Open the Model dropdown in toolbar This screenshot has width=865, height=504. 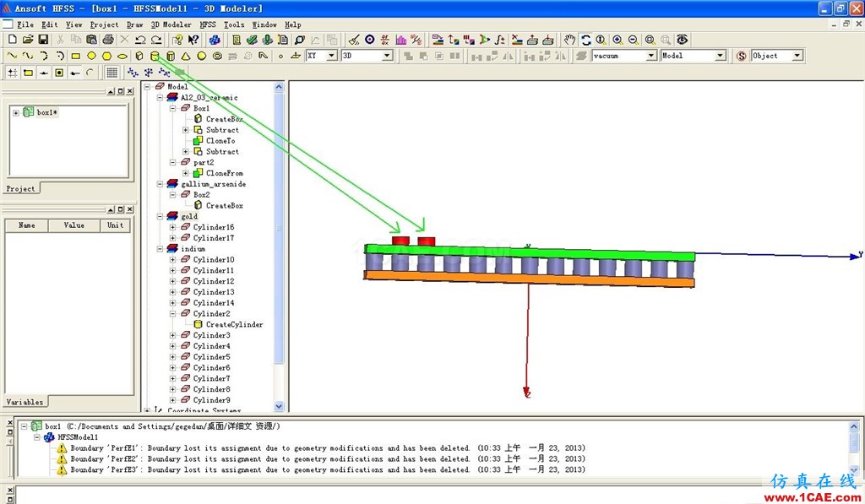pyautogui.click(x=720, y=56)
